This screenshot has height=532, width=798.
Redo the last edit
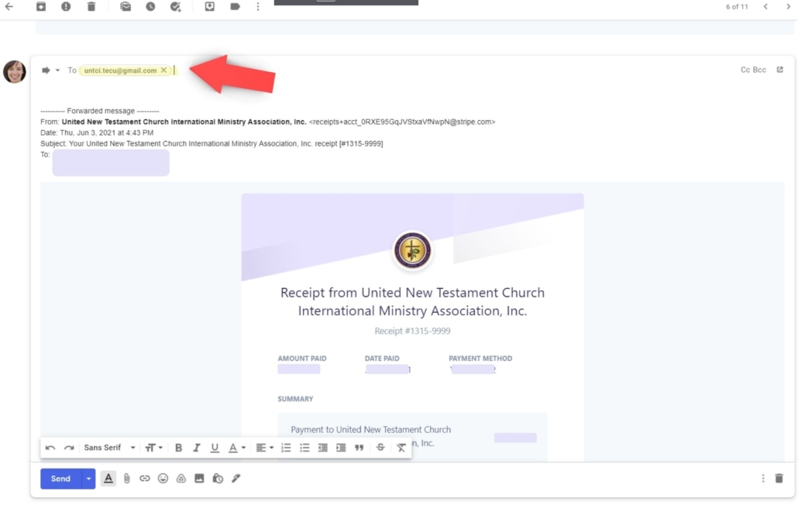point(69,448)
